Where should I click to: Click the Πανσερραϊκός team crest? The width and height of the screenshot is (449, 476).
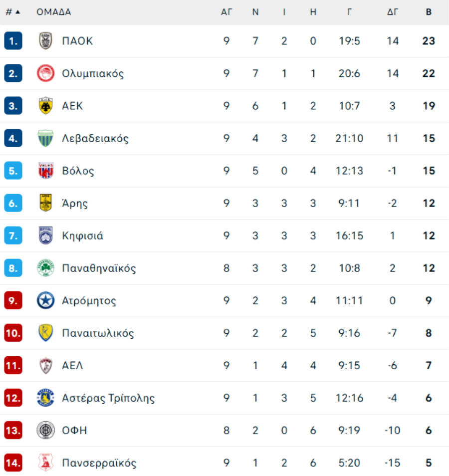point(46,463)
